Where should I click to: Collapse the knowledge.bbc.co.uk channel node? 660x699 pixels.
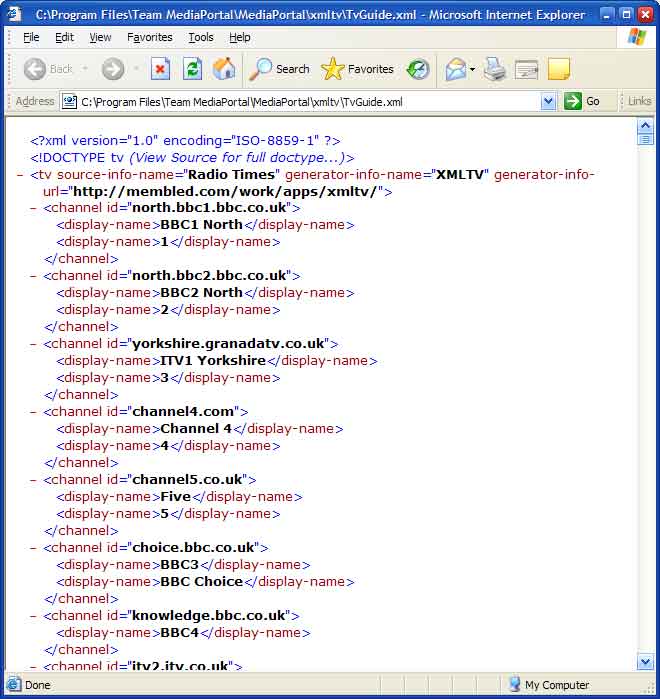tap(33, 616)
